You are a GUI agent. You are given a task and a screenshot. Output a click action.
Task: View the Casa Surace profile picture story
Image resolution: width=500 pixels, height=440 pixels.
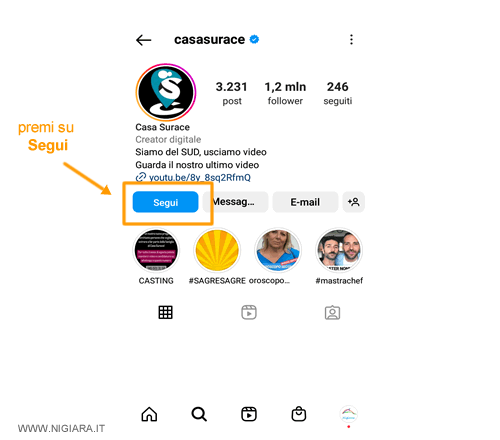pos(166,92)
